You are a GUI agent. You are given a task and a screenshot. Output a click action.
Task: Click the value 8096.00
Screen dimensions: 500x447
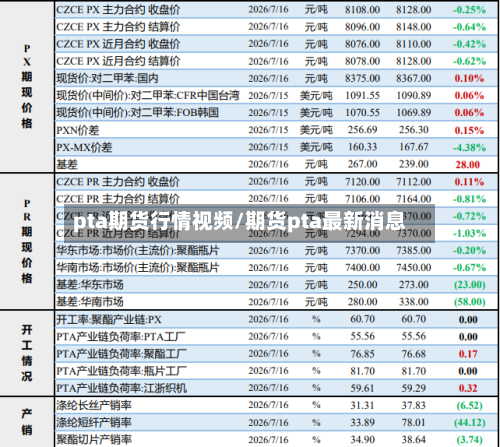362,27
